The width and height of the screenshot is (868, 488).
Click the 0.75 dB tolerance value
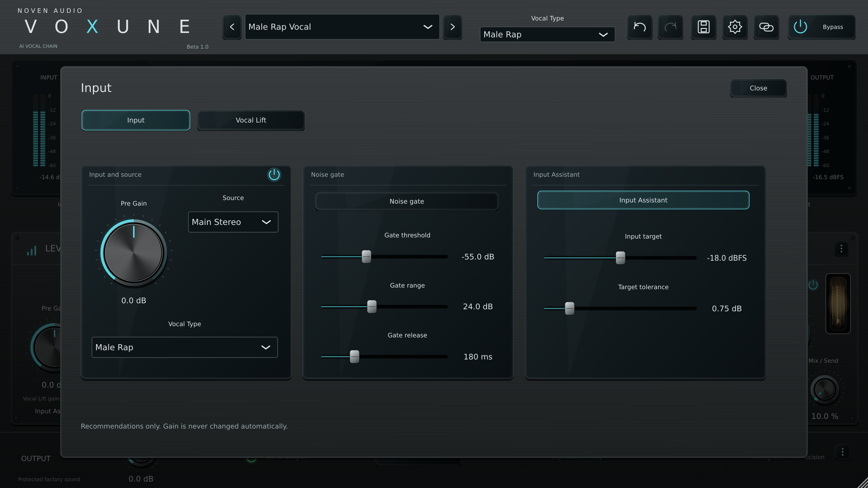(727, 308)
